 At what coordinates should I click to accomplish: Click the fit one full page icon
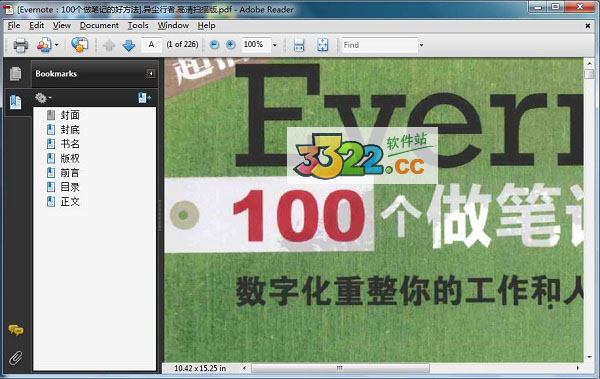[323, 45]
